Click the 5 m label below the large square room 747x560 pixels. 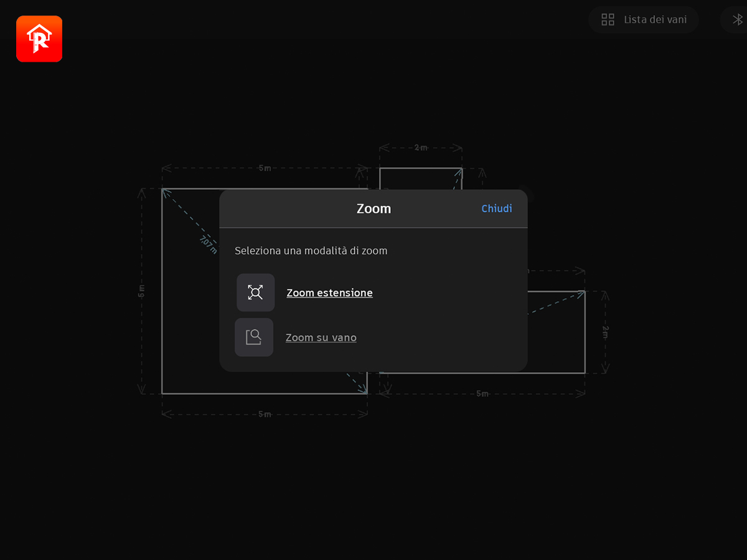(265, 414)
